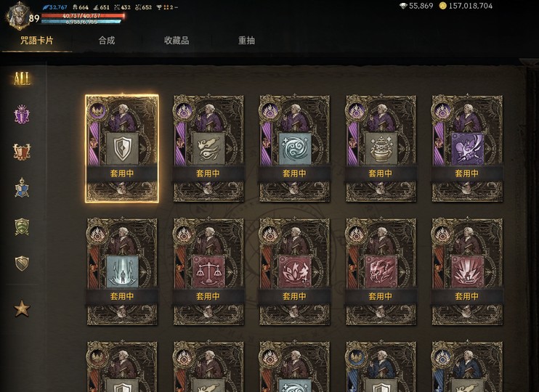Choose the purple swirl vortex card
This screenshot has width=539, height=392.
(295, 148)
